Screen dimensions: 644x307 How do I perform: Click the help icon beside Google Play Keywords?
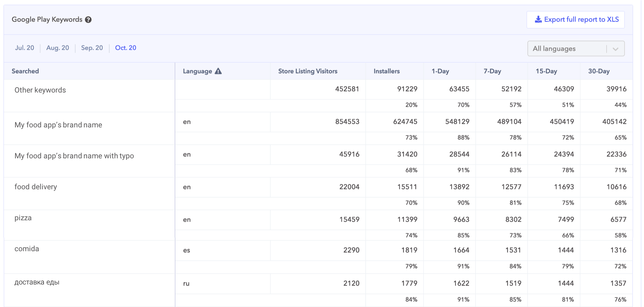click(x=88, y=20)
